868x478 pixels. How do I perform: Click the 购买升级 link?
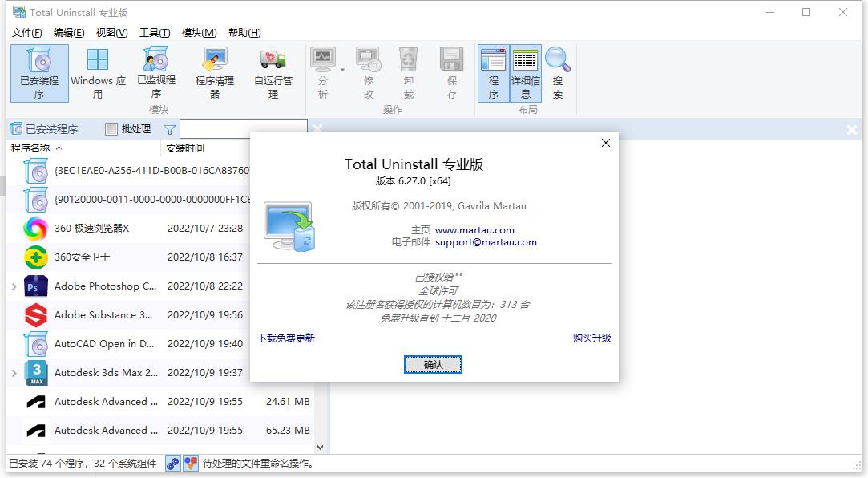click(591, 338)
